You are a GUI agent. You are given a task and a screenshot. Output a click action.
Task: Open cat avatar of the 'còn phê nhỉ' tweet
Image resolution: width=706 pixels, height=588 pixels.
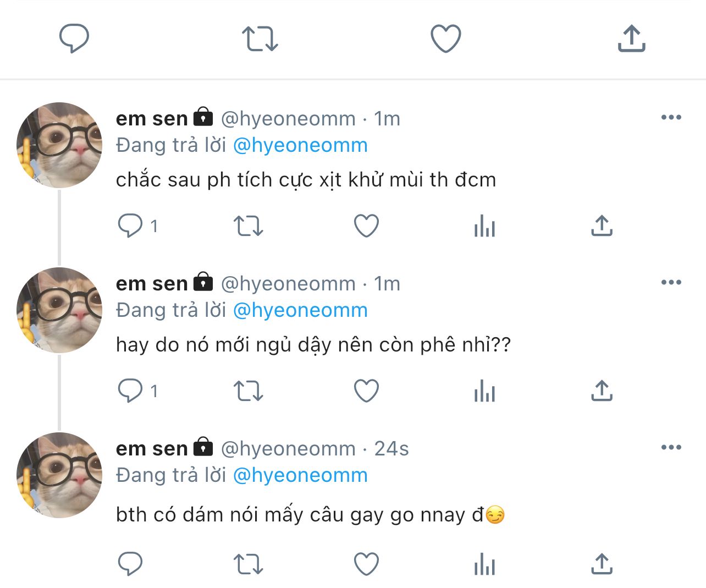pos(59,310)
